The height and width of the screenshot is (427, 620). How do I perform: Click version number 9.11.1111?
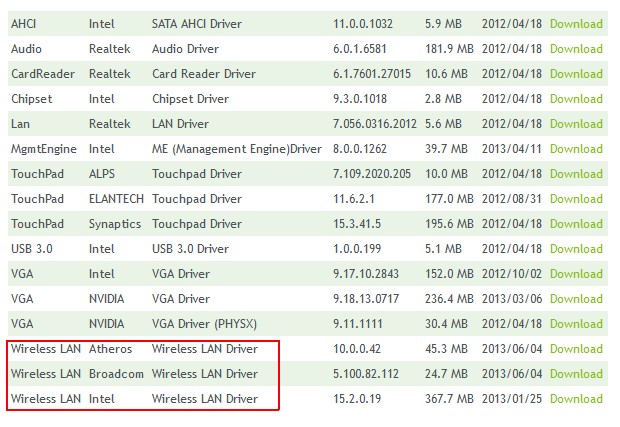click(x=357, y=323)
